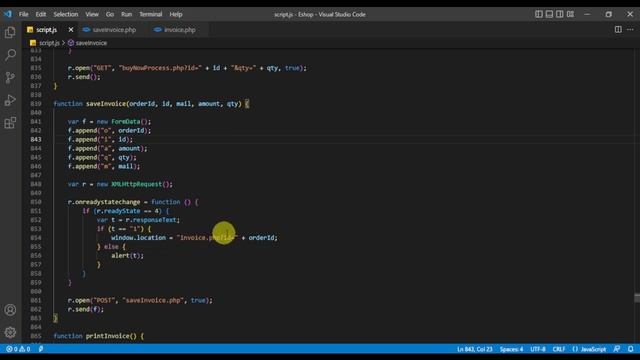The image size is (640, 360).
Task: Click line number 843 in the gutter
Action: [36, 140]
